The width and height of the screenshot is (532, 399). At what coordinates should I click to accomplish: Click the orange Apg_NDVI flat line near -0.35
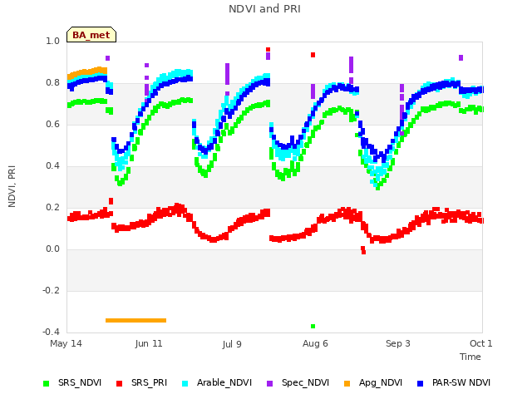[135, 320]
